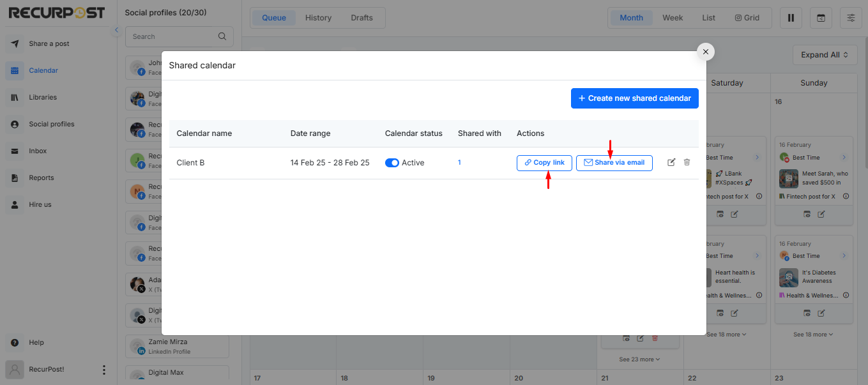Select the List view

(x=709, y=18)
